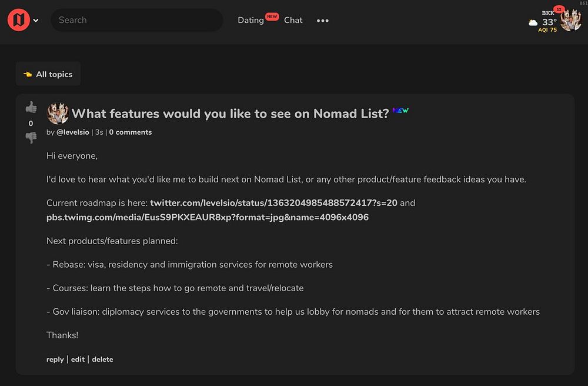Click the rainbow NEW tag after the title
This screenshot has width=588, height=386.
click(x=400, y=110)
